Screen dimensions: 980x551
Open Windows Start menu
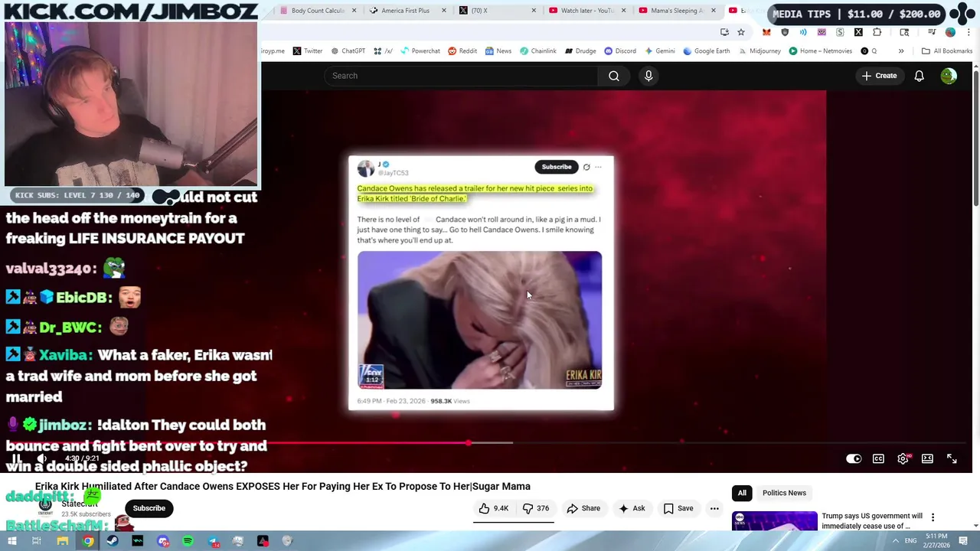12,541
